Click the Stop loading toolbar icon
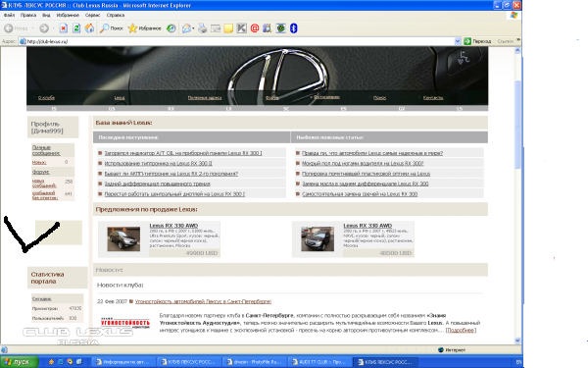Screen dimensions: 588x368 tap(64, 28)
